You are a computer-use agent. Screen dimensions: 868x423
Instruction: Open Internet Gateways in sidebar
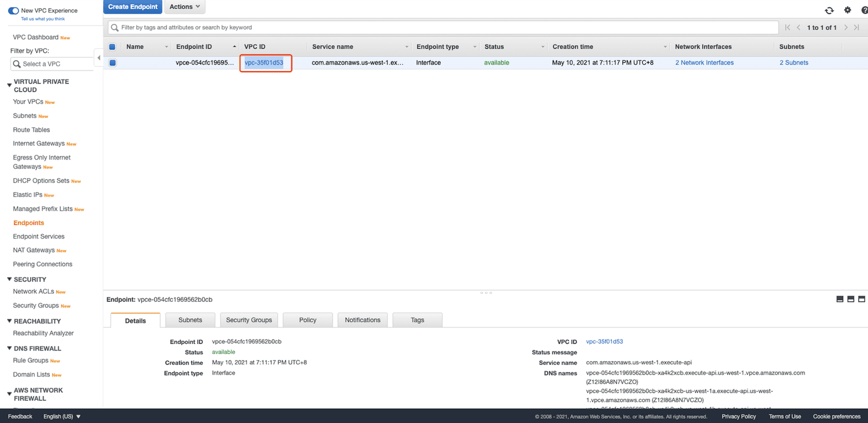pos(39,143)
